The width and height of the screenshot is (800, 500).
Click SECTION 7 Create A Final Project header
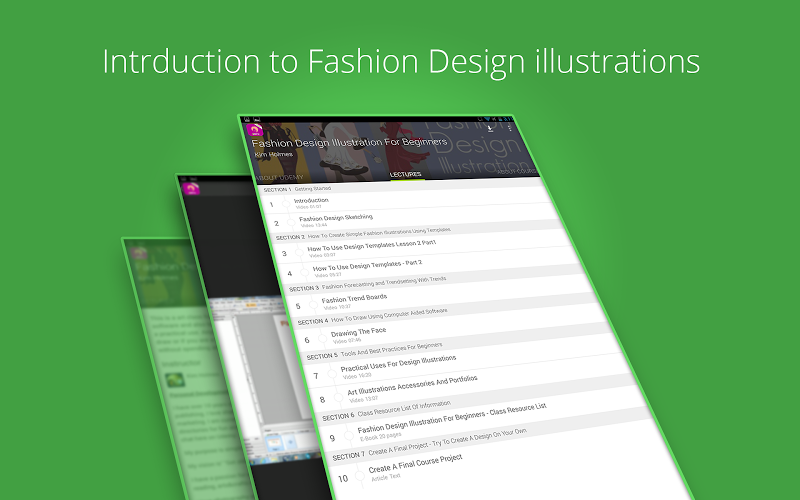click(429, 442)
